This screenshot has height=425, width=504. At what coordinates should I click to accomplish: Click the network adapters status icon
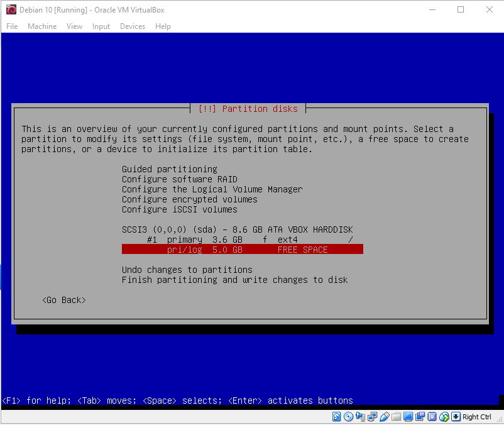373,417
